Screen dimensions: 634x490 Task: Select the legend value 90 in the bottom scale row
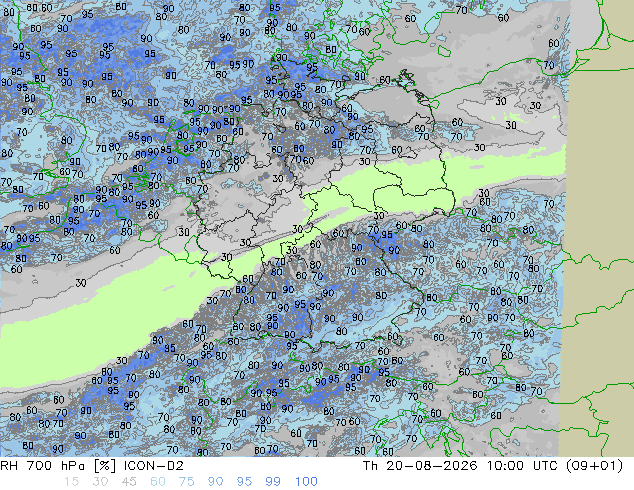(x=215, y=482)
